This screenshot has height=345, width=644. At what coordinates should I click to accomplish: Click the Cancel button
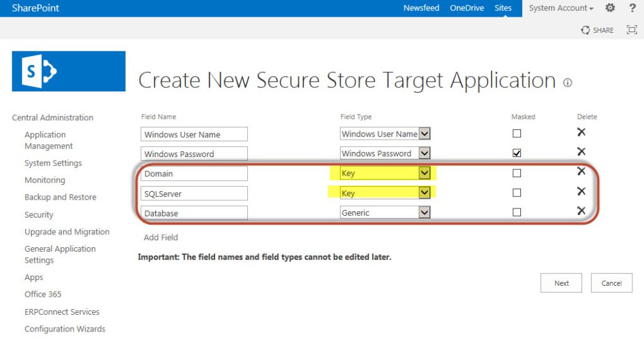tap(612, 283)
